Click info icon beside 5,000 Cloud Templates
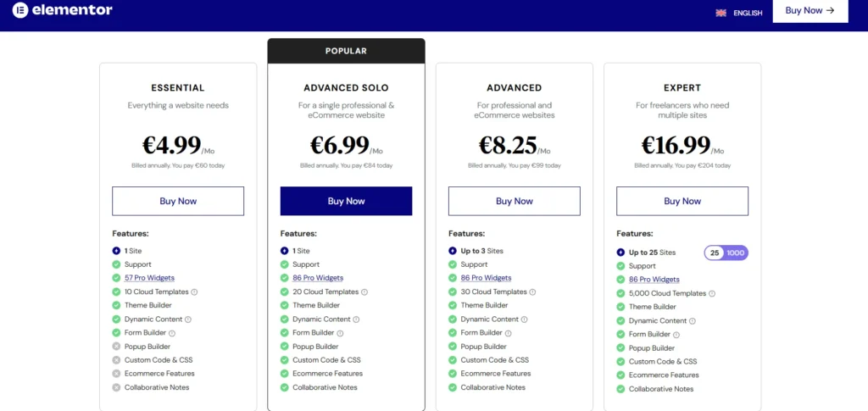Image resolution: width=868 pixels, height=411 pixels. pyautogui.click(x=712, y=294)
